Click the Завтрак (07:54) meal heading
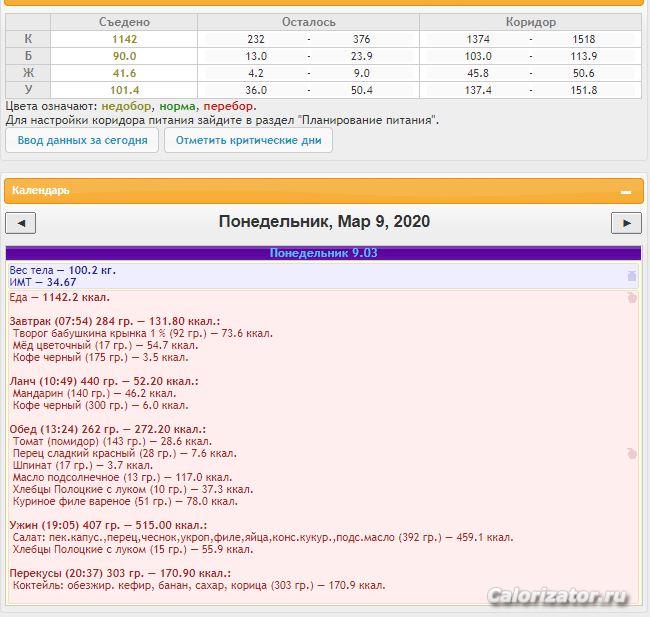This screenshot has width=650, height=617. point(114,321)
